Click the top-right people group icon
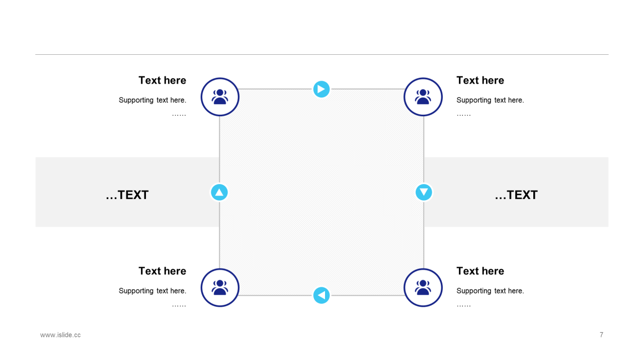Viewport: 644px width, 362px height. pos(423,97)
